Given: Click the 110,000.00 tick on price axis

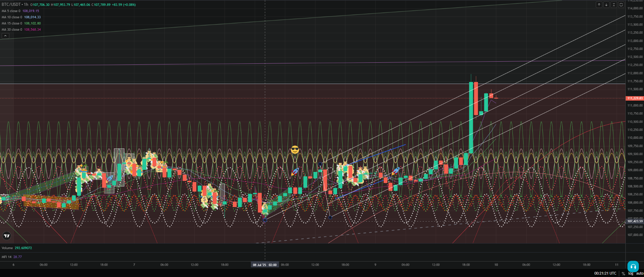Looking at the screenshot, I should 635,138.
